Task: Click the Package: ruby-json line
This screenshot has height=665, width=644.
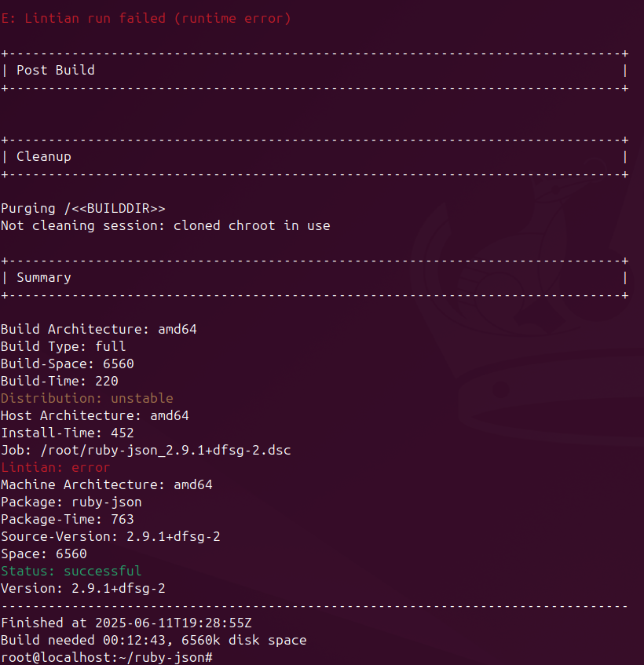Action: (71, 502)
